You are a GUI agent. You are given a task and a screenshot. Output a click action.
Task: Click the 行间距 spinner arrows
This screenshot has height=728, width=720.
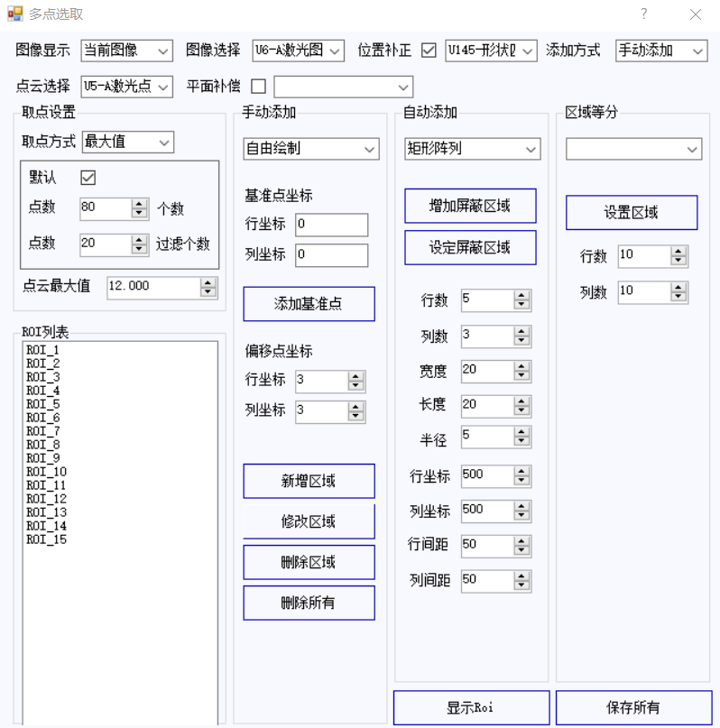522,546
